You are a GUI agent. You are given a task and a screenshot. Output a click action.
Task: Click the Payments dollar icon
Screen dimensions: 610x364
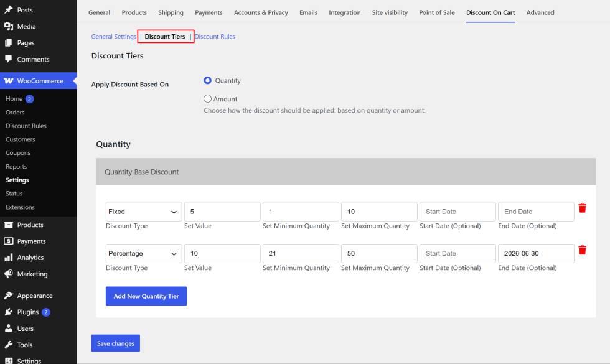point(9,241)
